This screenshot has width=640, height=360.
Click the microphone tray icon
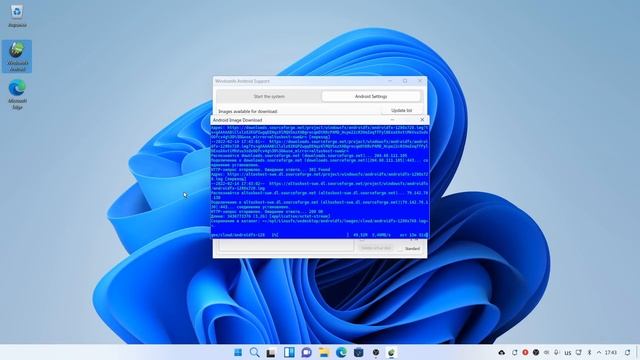(x=556, y=352)
